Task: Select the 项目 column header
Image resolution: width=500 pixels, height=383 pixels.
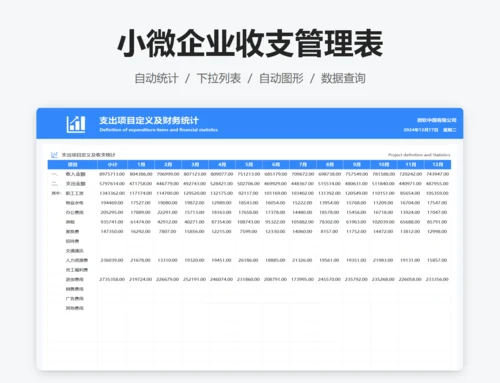Action: (73, 164)
